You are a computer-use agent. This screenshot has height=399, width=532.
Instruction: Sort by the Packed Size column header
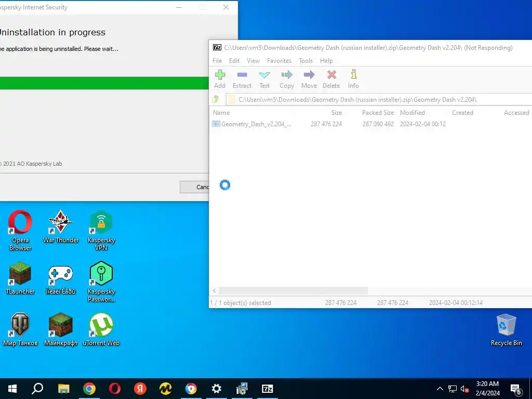(378, 113)
